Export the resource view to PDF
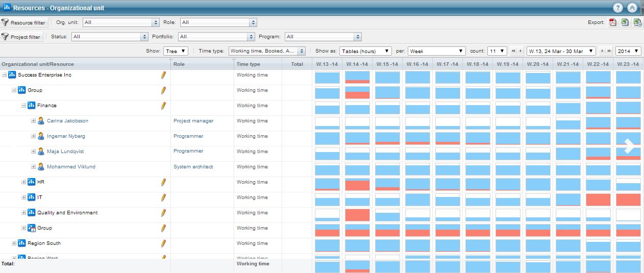This screenshot has width=644, height=273. pyautogui.click(x=613, y=22)
